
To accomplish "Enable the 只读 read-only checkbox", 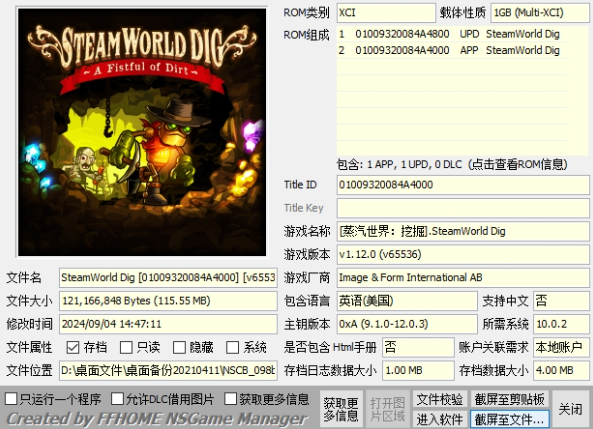I will [126, 347].
